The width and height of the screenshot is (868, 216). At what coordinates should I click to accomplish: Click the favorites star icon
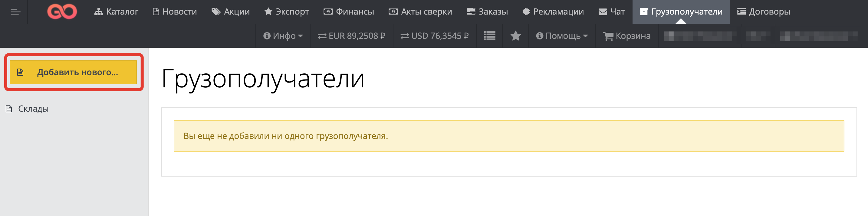tap(515, 36)
